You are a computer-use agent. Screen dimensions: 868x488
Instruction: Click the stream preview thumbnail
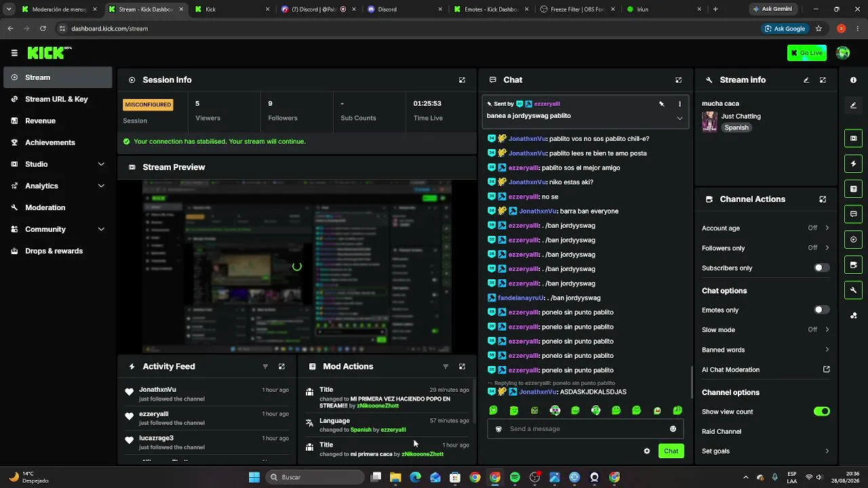pyautogui.click(x=297, y=266)
